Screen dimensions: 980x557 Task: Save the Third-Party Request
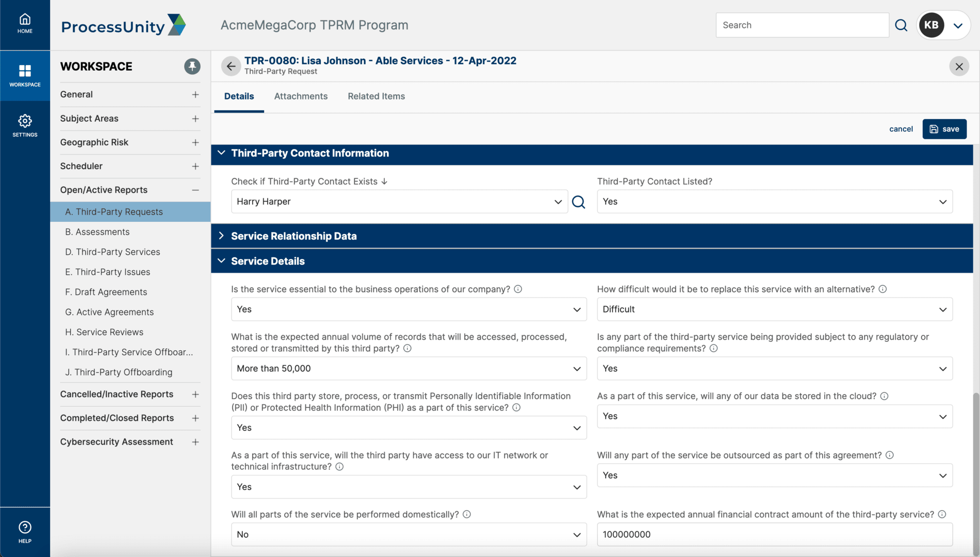[x=944, y=129]
